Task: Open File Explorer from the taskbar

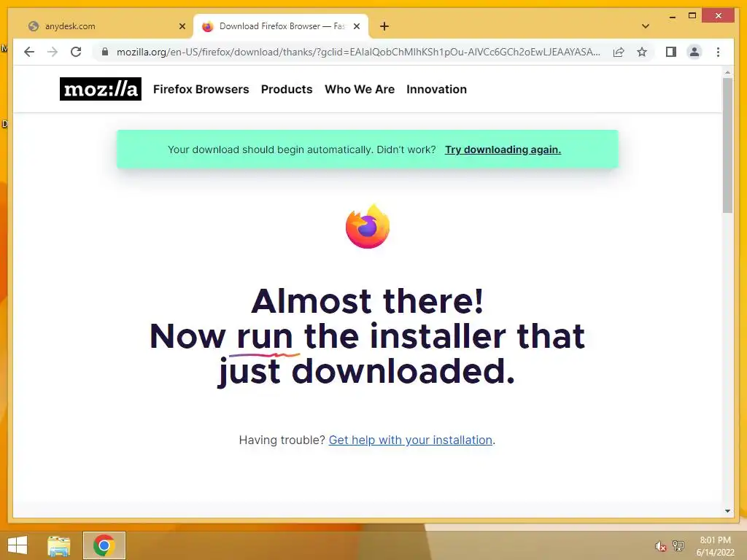Action: (59, 545)
